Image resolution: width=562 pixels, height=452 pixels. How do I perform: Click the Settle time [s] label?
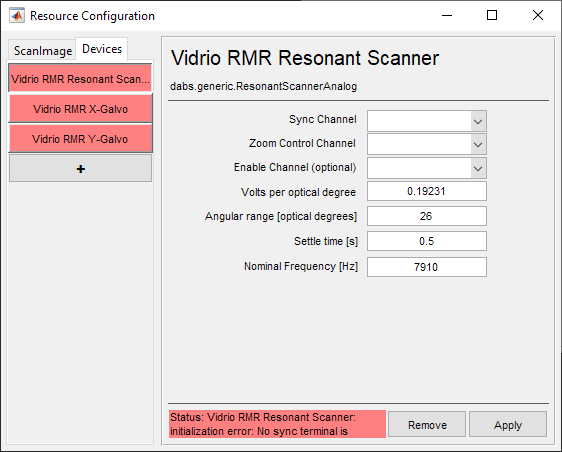coord(326,241)
